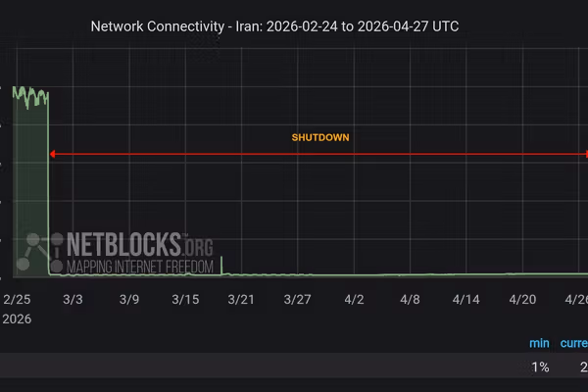The image size is (588, 392).
Task: Select the 1% min legend value
Action: pos(540,367)
